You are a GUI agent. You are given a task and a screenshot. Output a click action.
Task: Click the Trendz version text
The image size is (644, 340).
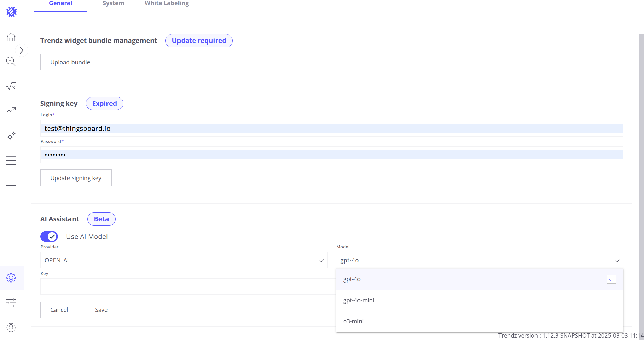[571, 336]
